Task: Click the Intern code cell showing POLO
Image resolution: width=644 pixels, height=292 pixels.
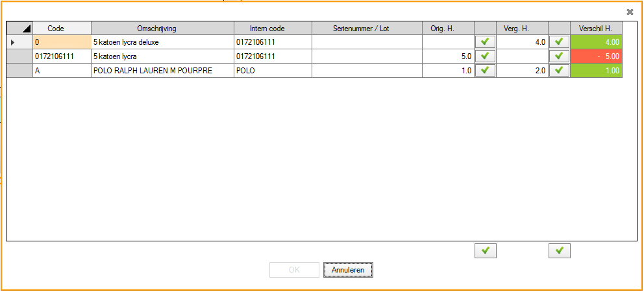Action: click(273, 71)
